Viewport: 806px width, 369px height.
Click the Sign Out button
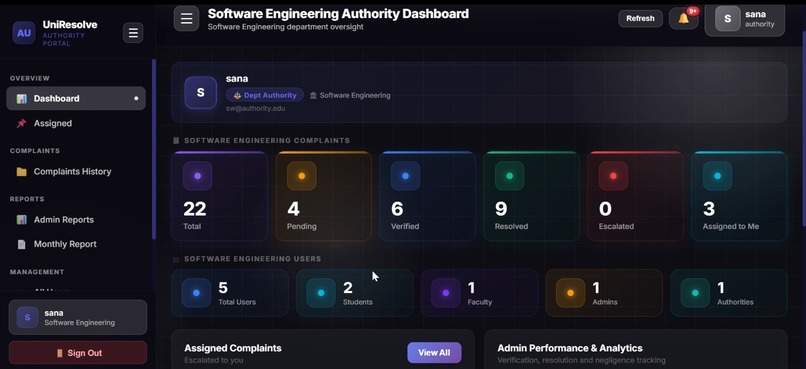pos(78,353)
